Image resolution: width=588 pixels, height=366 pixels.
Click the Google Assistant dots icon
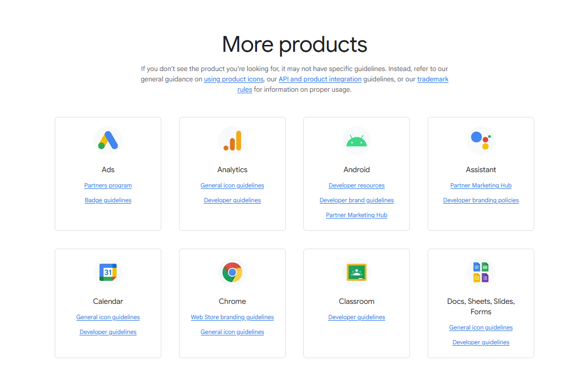click(481, 141)
